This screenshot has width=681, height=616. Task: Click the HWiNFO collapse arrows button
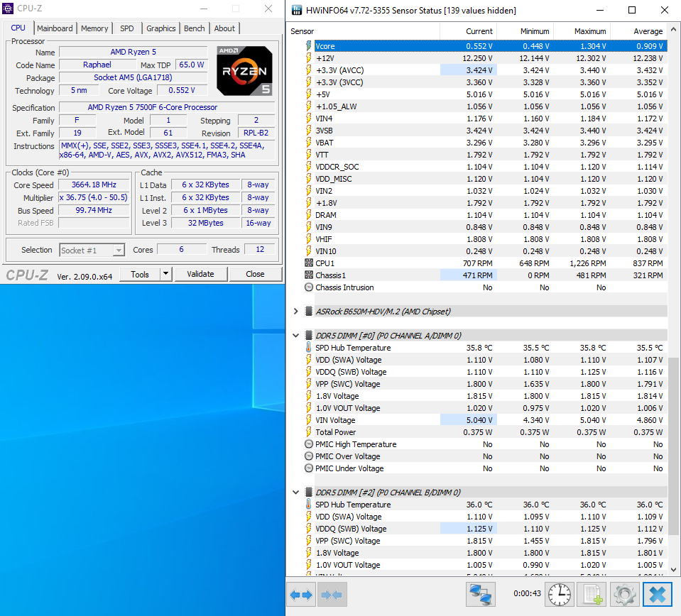pos(332,594)
